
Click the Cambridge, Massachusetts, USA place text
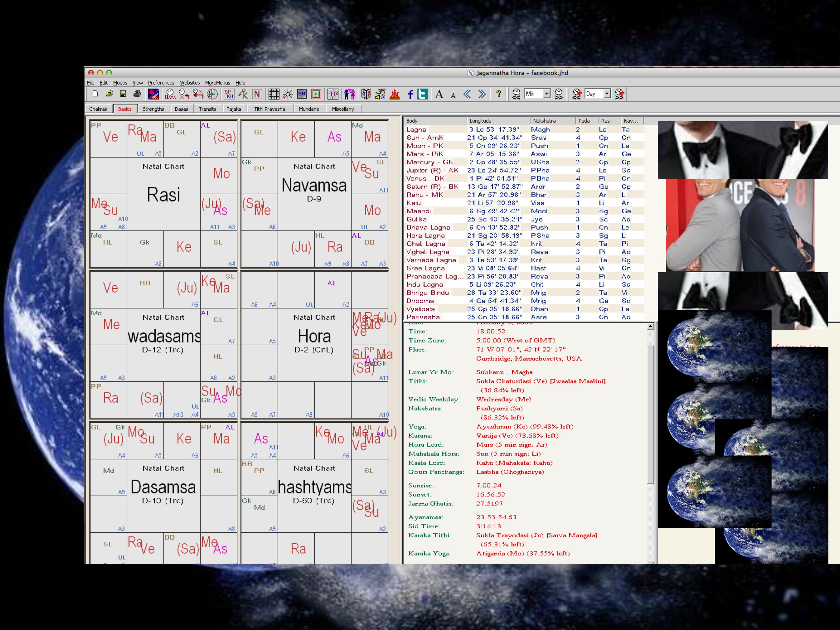pyautogui.click(x=529, y=359)
